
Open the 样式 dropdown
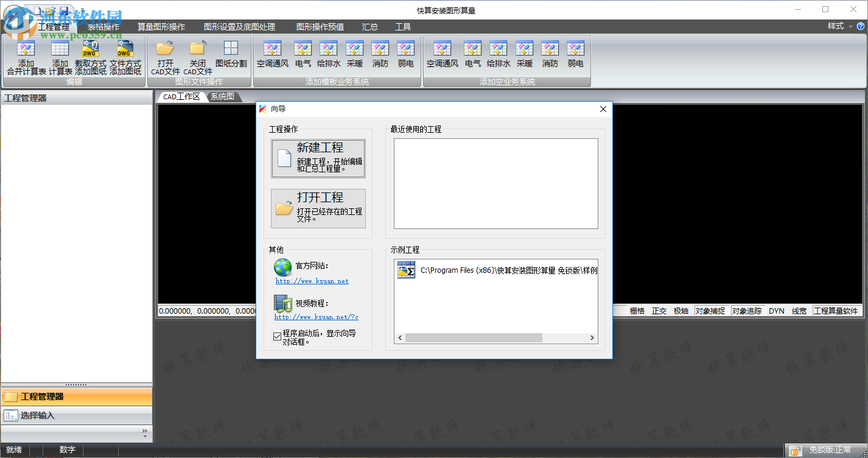click(x=840, y=27)
